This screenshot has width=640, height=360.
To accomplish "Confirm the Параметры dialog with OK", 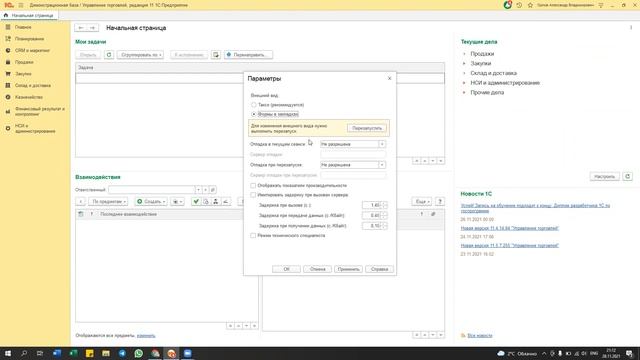I will tap(286, 269).
